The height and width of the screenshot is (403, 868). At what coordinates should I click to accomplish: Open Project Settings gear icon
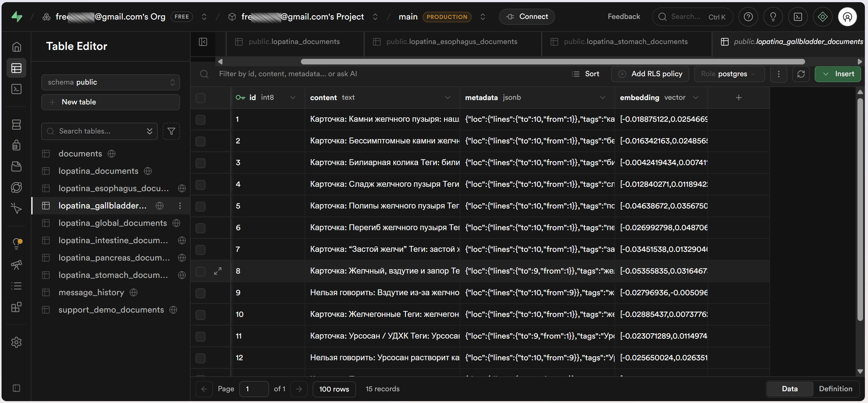[16, 342]
